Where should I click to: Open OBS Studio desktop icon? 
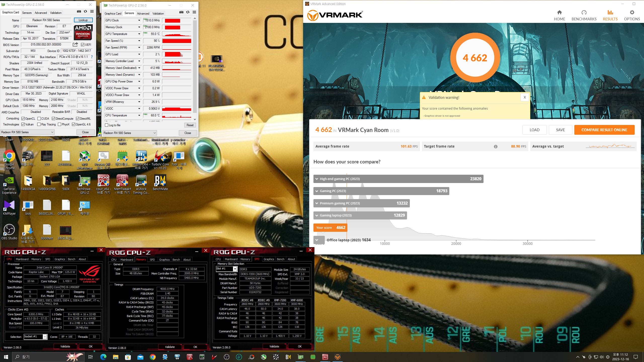[x=9, y=232]
